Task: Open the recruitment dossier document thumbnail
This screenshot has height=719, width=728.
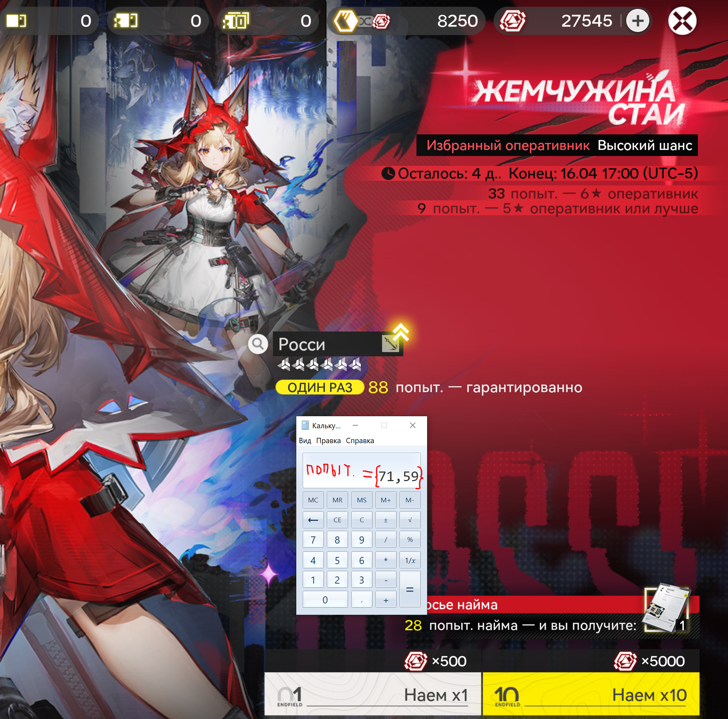Action: (667, 609)
